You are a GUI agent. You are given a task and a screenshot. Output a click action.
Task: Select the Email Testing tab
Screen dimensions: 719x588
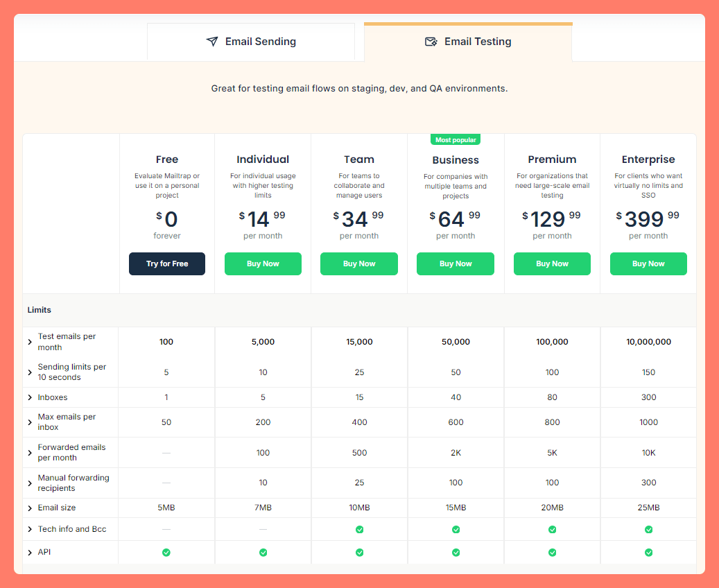click(x=468, y=42)
